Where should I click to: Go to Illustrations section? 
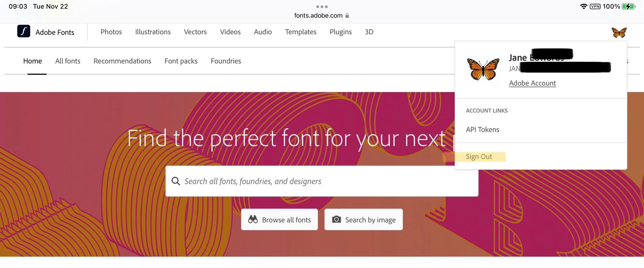click(153, 32)
